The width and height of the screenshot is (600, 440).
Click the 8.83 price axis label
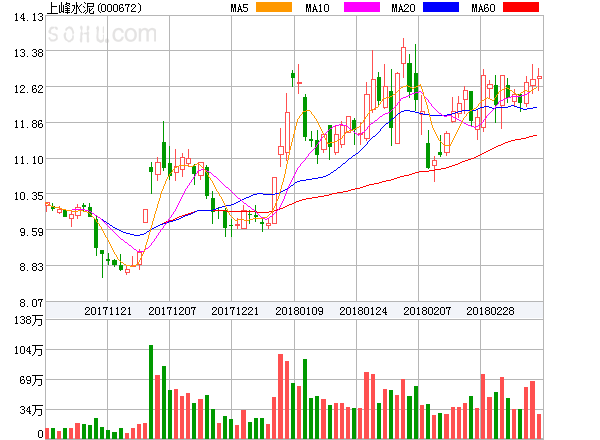[31, 267]
